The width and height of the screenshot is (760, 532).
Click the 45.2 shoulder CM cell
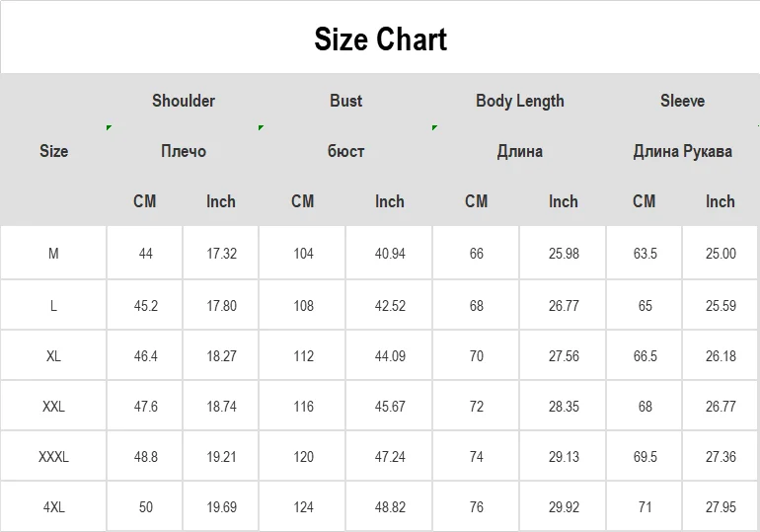(146, 306)
